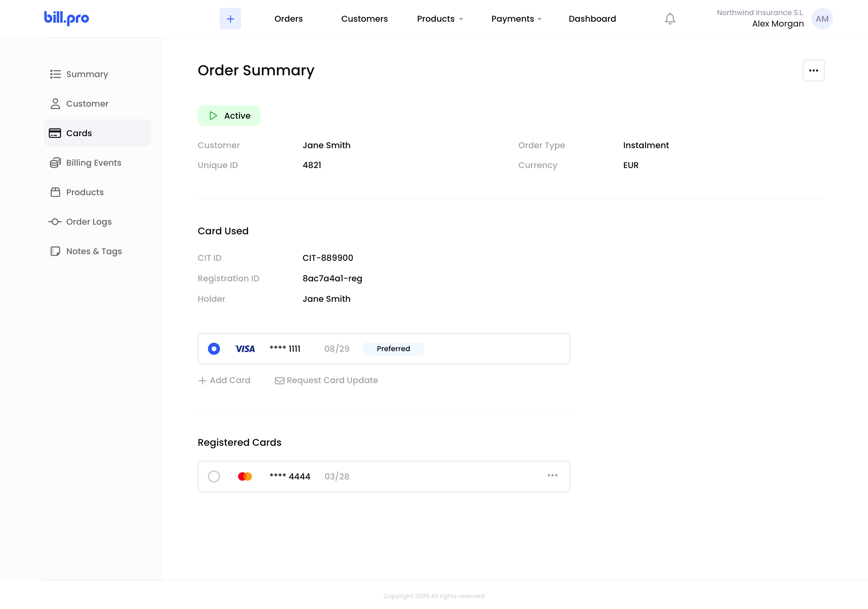Switch to the Summary sidebar section

[x=98, y=74]
